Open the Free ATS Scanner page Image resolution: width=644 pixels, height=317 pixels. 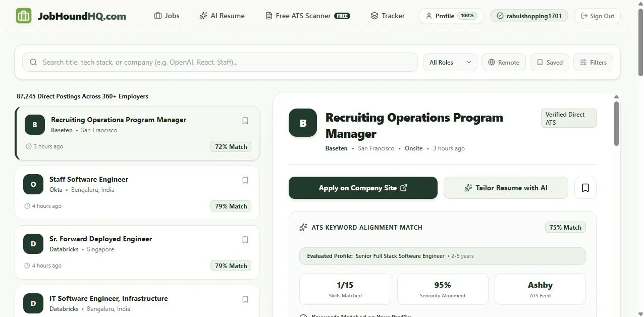(x=308, y=16)
